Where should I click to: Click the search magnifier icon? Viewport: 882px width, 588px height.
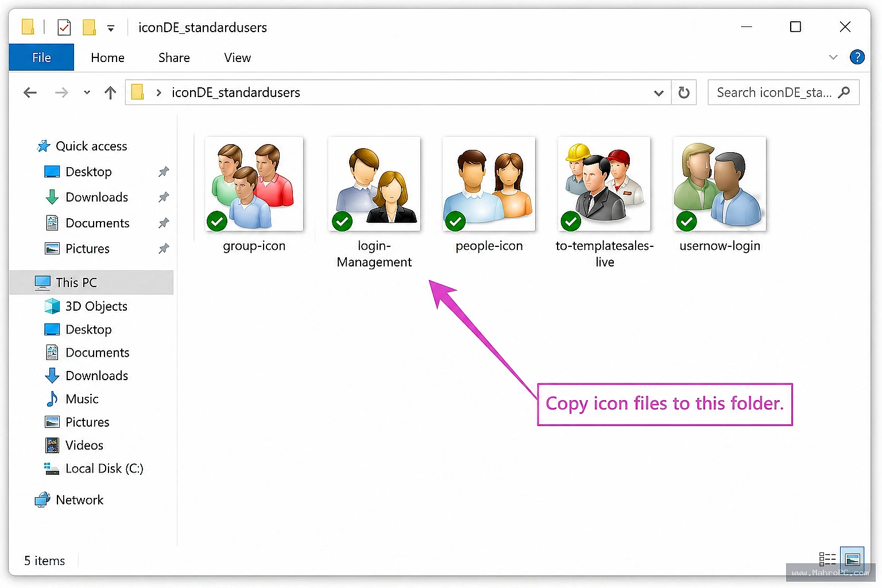coord(844,92)
